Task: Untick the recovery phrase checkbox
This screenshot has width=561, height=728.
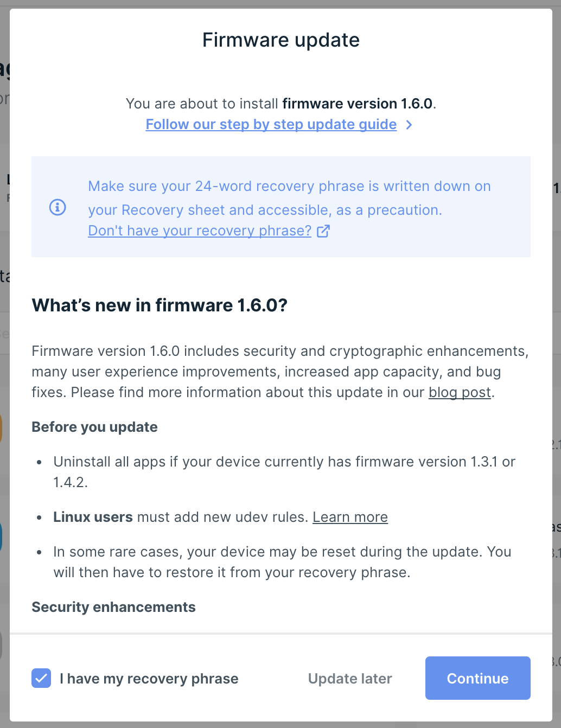Action: [x=41, y=678]
